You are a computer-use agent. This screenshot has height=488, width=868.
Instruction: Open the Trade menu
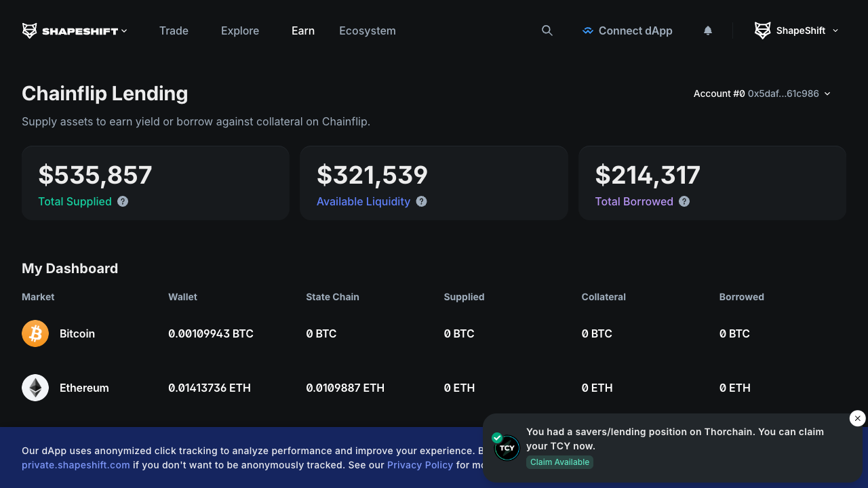pyautogui.click(x=174, y=30)
